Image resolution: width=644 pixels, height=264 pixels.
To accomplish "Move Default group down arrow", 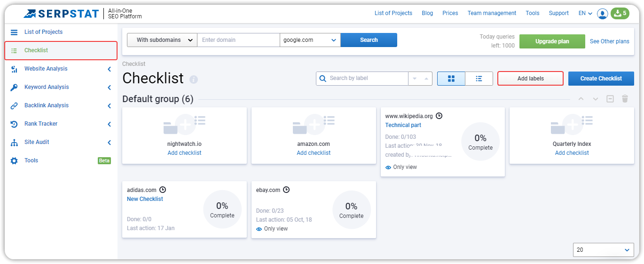I will click(x=596, y=99).
